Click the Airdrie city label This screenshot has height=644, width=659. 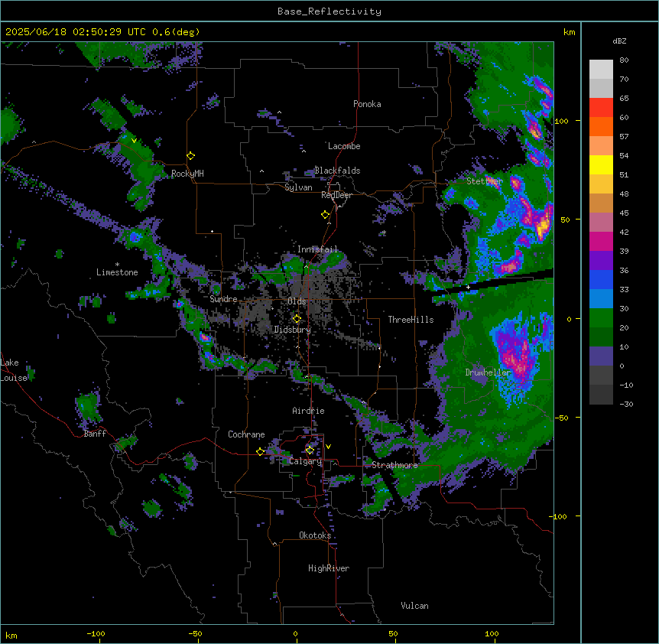point(309,411)
